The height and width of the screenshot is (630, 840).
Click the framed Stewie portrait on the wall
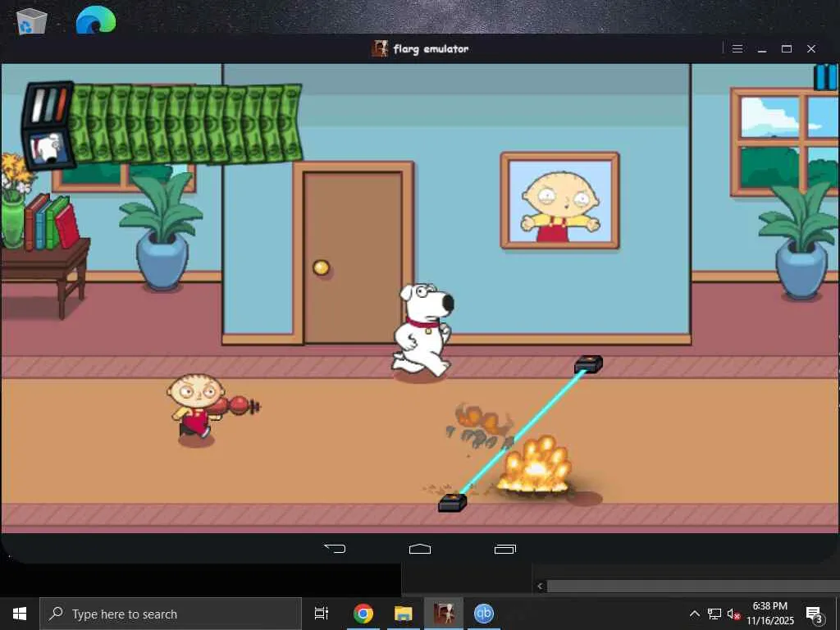coord(559,200)
